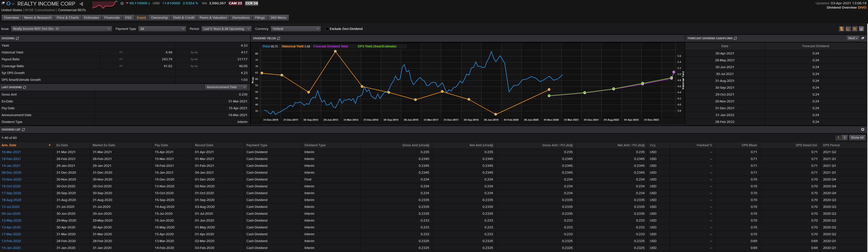Screen dimensions: 868x252
Task: Click the related instruments tree icon
Action: click(x=81, y=4)
